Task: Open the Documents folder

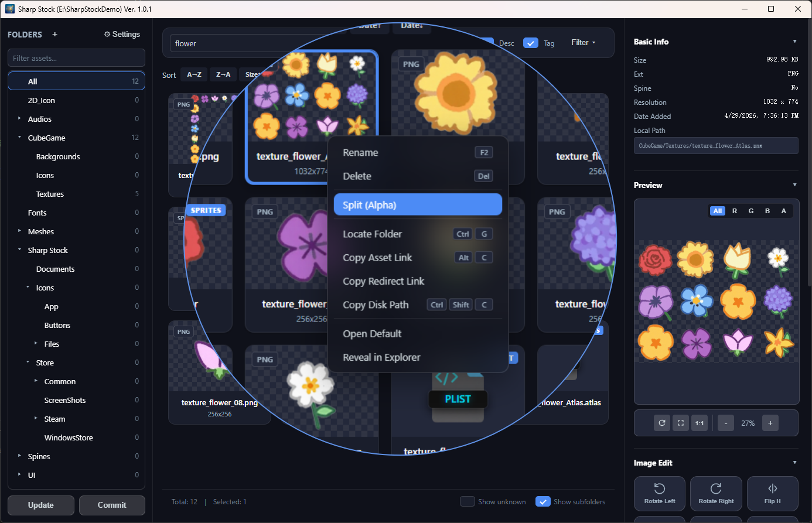Action: (x=76, y=269)
